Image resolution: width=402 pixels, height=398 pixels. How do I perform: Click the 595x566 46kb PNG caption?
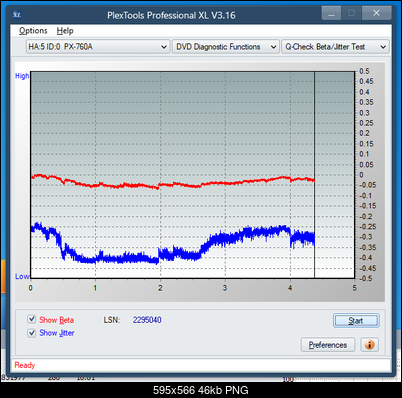[201, 390]
